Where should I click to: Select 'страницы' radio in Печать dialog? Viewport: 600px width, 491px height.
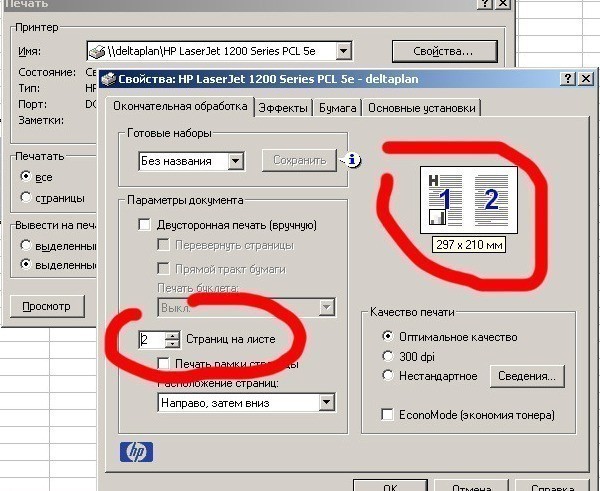coord(26,197)
